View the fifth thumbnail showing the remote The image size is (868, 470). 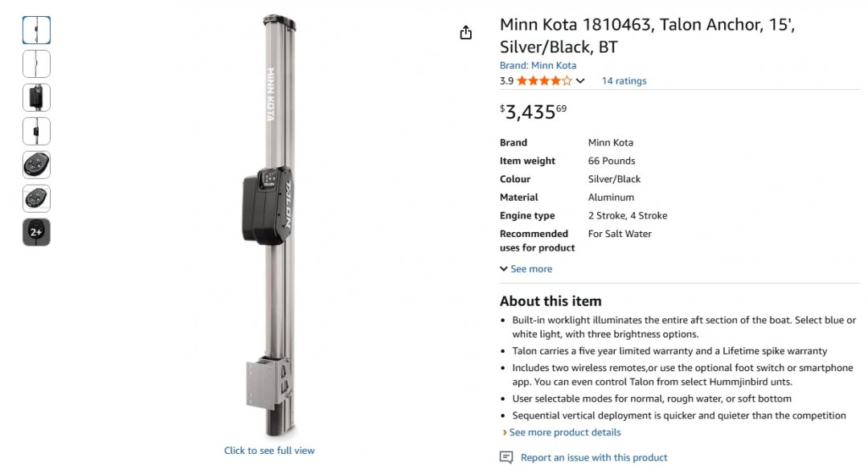(x=36, y=165)
